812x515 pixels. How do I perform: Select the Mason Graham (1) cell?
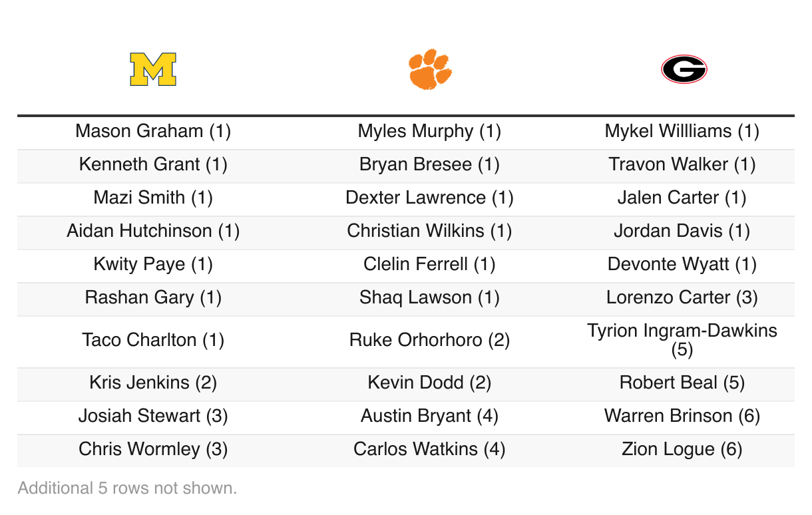pyautogui.click(x=153, y=131)
